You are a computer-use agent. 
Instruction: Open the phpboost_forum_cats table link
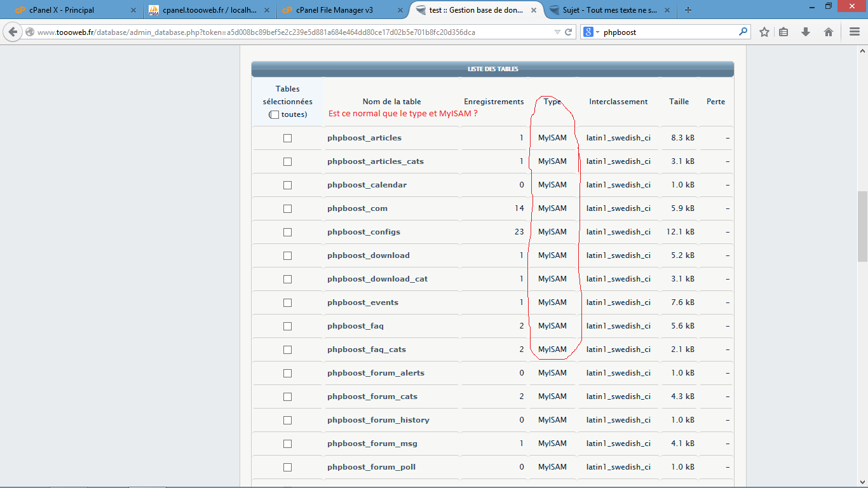pos(372,396)
